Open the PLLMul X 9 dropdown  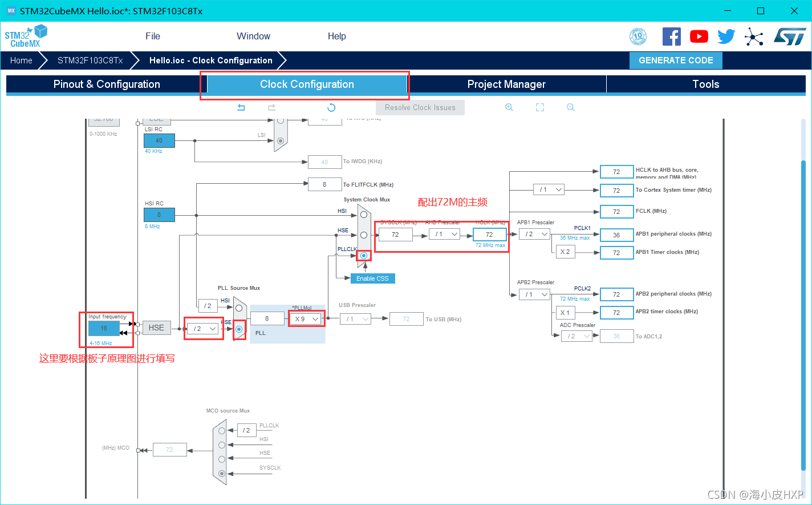click(x=306, y=319)
